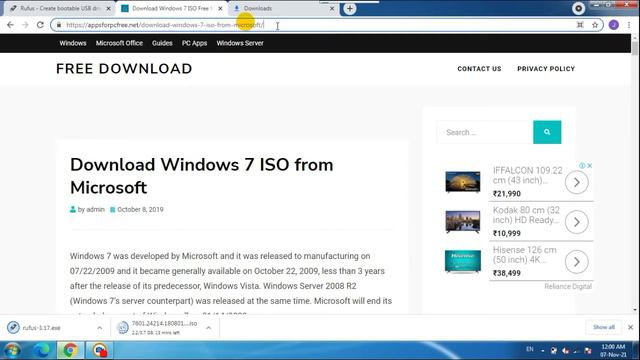640x360 pixels.
Task: Open the Windows Server menu item
Action: (240, 43)
